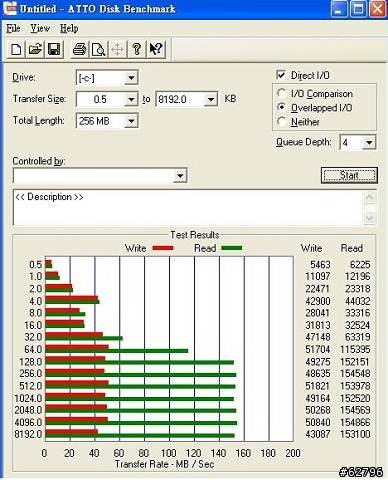
Task: Click the read value 153100
Action: coord(355,434)
